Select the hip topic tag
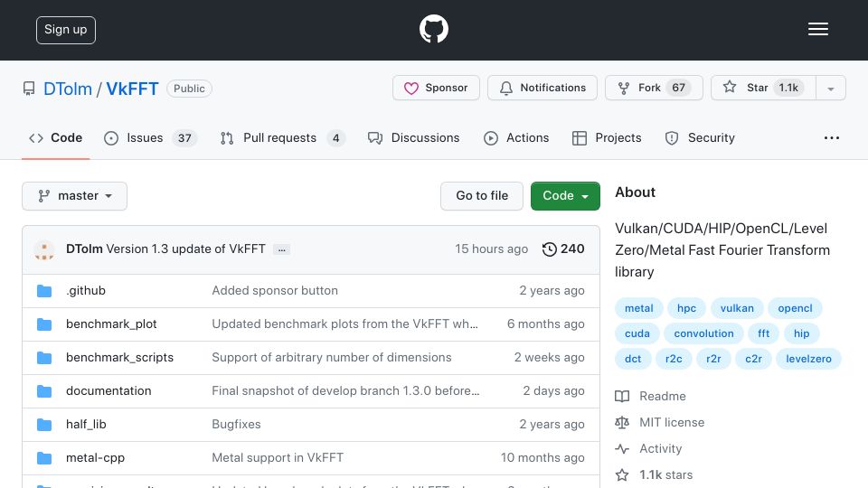This screenshot has width=868, height=488. (801, 333)
